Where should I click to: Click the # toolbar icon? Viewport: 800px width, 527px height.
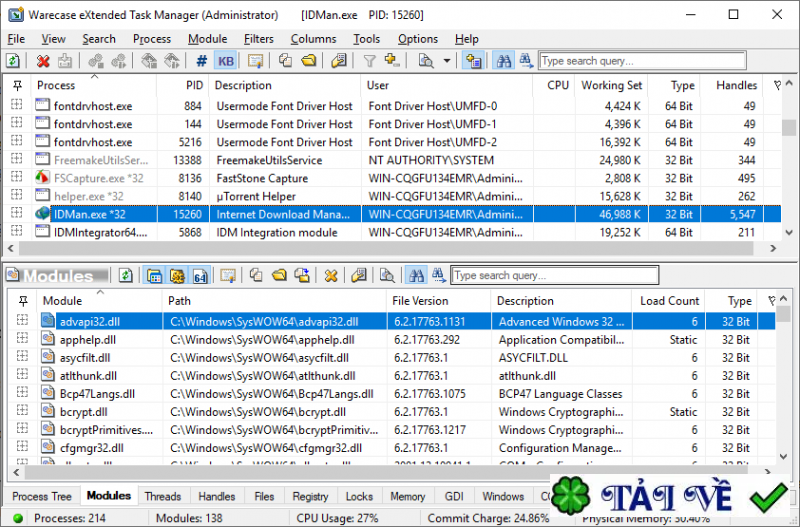[202, 62]
